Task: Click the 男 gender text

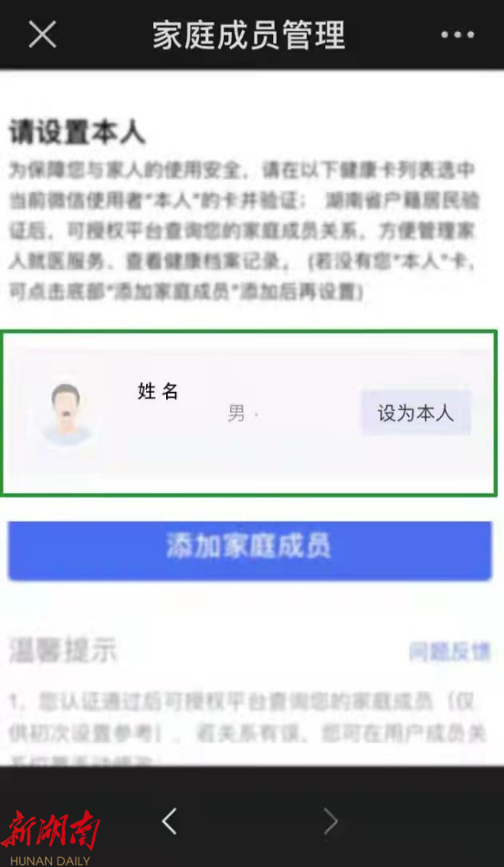Action: tap(236, 413)
